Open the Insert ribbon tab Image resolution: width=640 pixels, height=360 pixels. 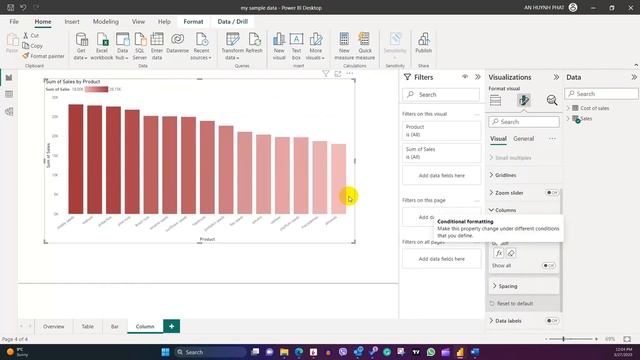72,22
